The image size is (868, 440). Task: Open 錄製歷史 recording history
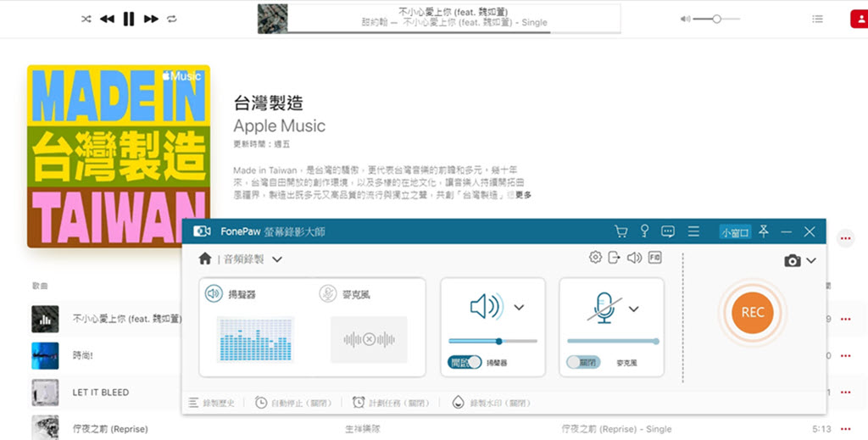click(211, 403)
